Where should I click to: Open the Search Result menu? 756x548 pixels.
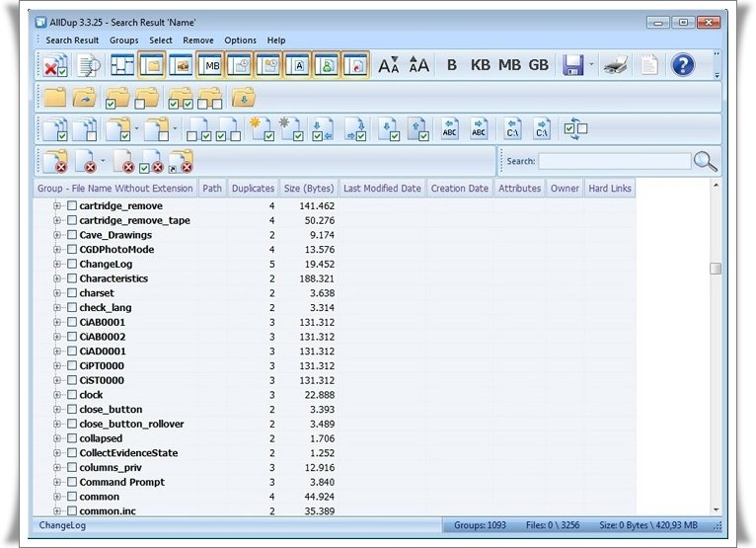(72, 40)
